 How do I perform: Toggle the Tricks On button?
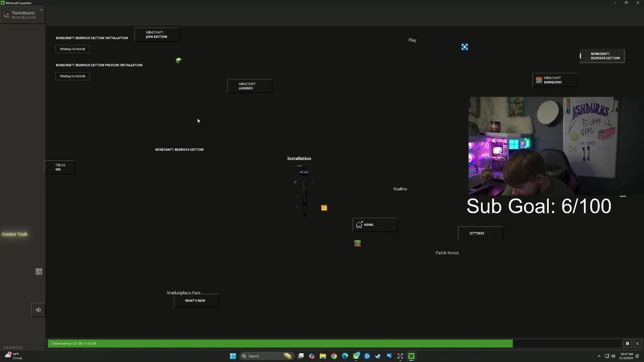pos(60,167)
